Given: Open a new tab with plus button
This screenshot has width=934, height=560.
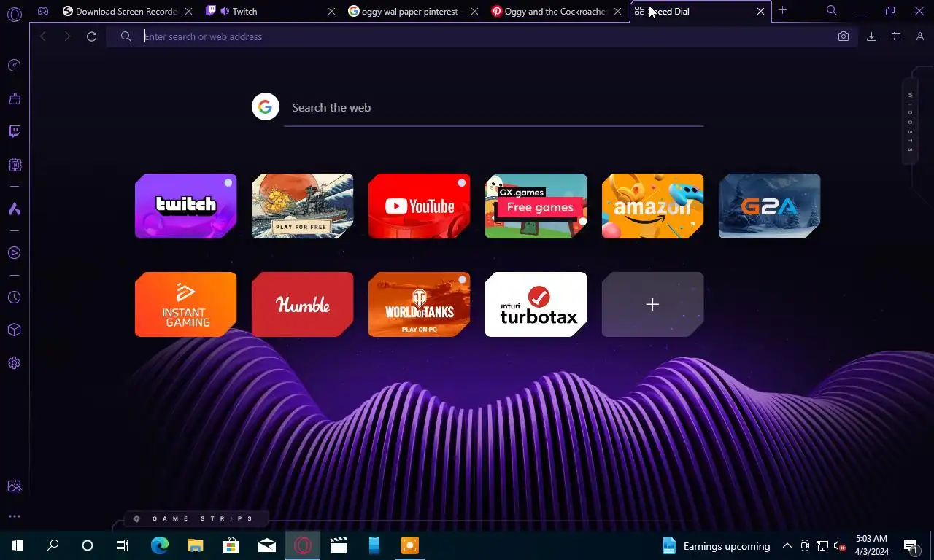Looking at the screenshot, I should [782, 11].
